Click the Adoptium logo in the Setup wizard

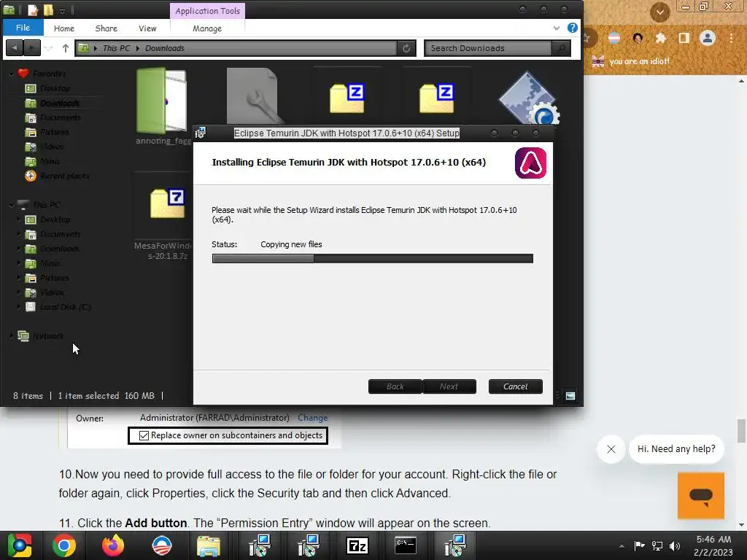[x=531, y=163]
